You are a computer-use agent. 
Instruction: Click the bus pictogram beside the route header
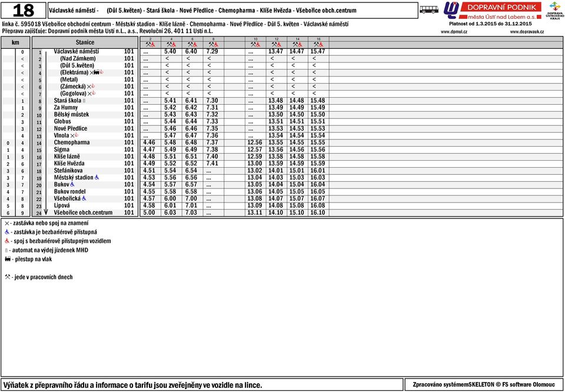tap(429, 10)
